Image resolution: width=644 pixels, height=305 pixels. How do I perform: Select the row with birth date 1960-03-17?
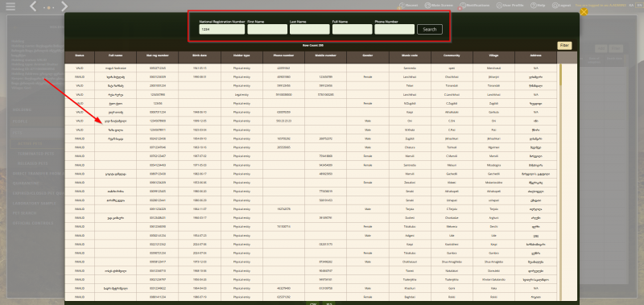click(x=311, y=217)
